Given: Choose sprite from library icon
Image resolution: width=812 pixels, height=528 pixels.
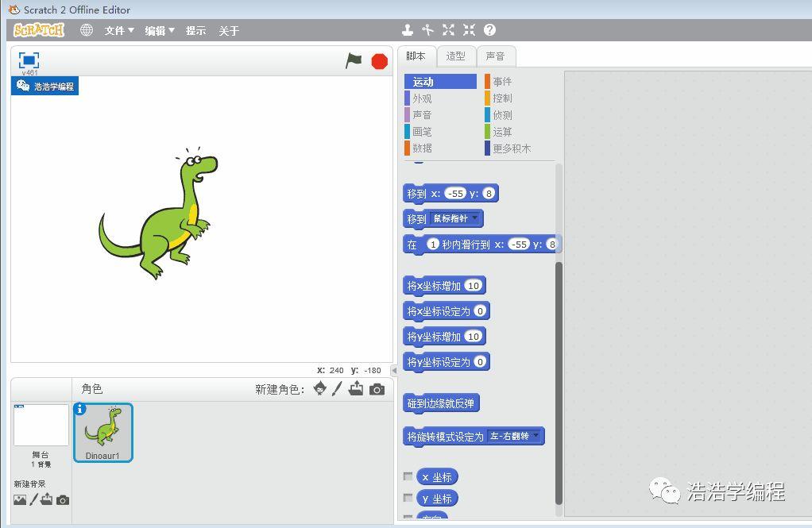Looking at the screenshot, I should point(319,388).
